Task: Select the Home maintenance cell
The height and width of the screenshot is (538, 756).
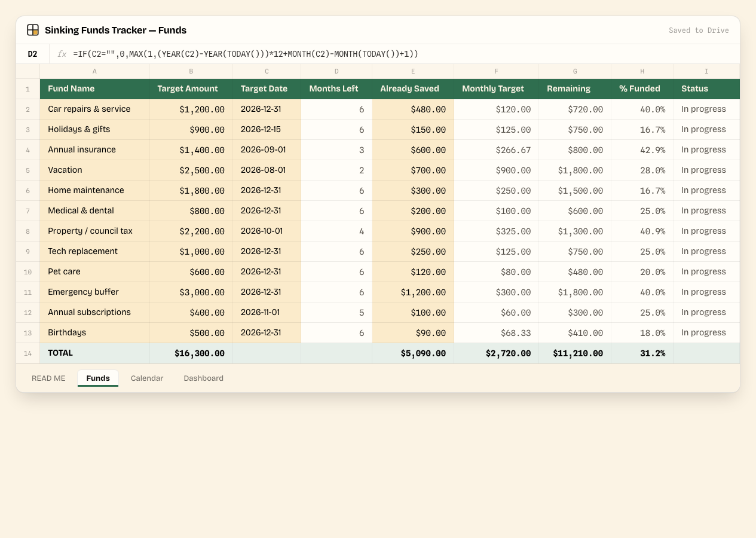Action: click(x=94, y=191)
